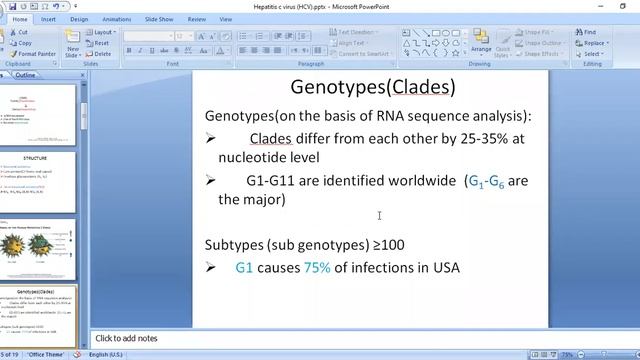Open the font name combo box
Image resolution: width=640 pixels, height=360 pixels.
point(148,36)
